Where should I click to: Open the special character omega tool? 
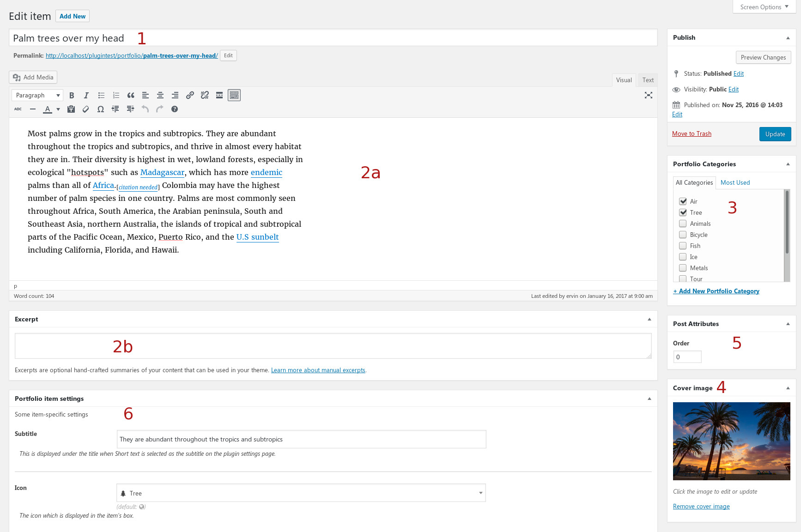coord(101,109)
